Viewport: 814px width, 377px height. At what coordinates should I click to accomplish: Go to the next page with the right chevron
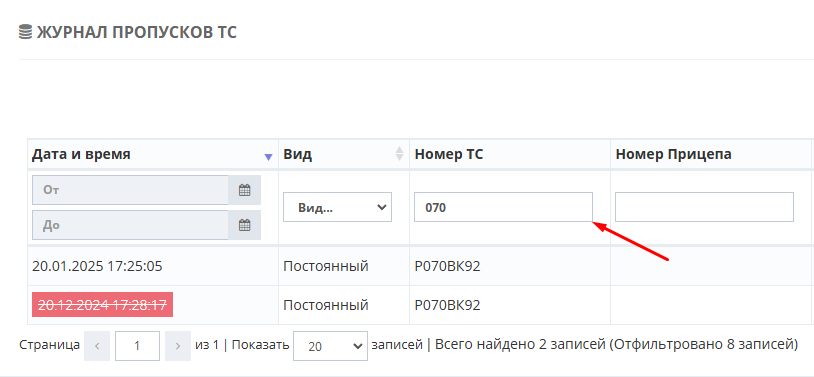178,346
